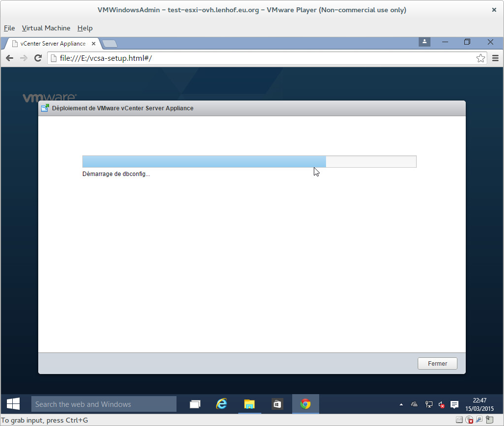
Task: Restore down the Chrome window
Action: pos(467,42)
